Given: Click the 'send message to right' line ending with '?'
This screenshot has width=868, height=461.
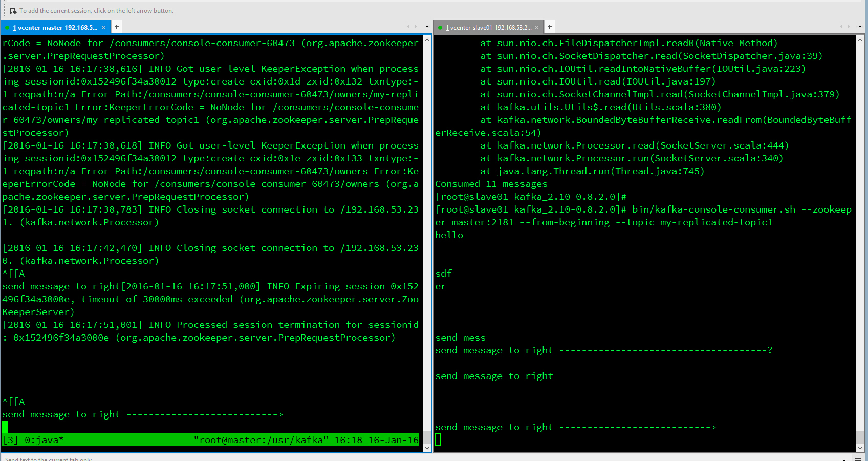Looking at the screenshot, I should 604,350.
